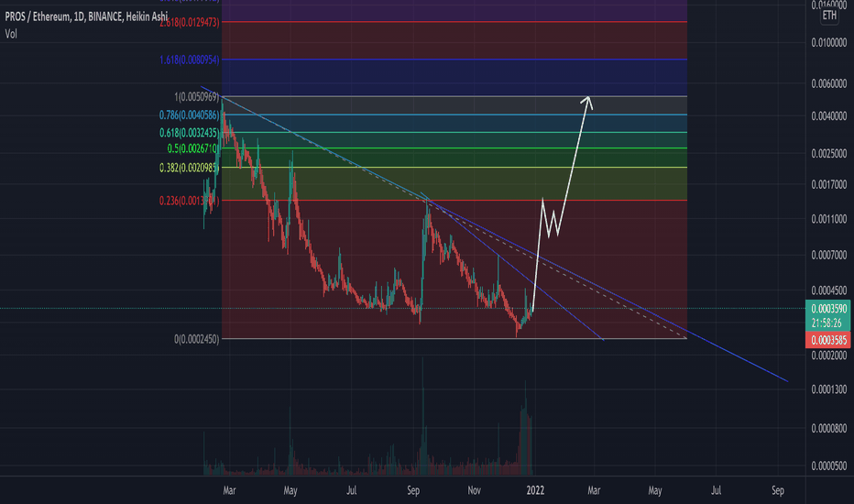Viewport: 854px width, 504px height.
Task: Click the 0.382(0.0020985) Fibonacci label
Action: [189, 168]
